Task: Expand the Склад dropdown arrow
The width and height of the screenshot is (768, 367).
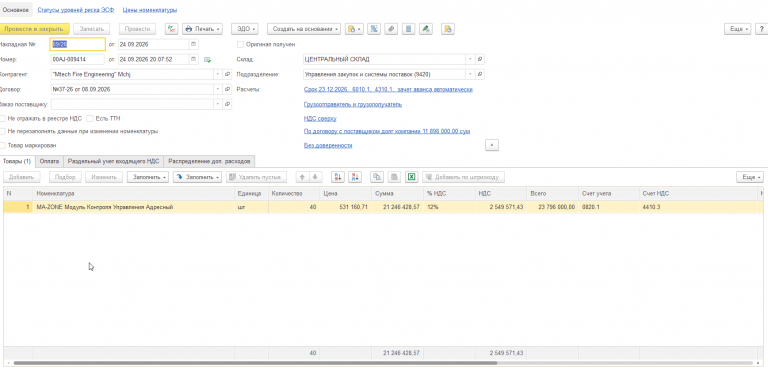Action: [471, 59]
